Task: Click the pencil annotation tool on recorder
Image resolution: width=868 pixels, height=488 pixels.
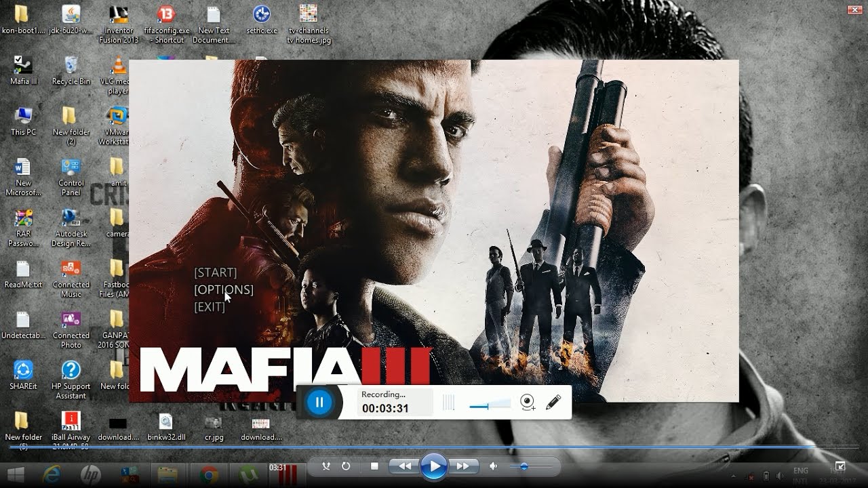Action: tap(553, 403)
